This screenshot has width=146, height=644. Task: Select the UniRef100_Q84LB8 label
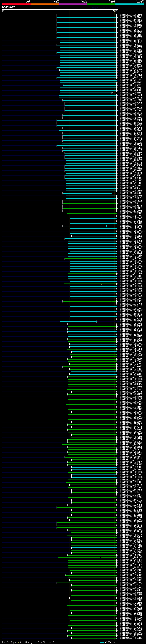click(x=131, y=90)
